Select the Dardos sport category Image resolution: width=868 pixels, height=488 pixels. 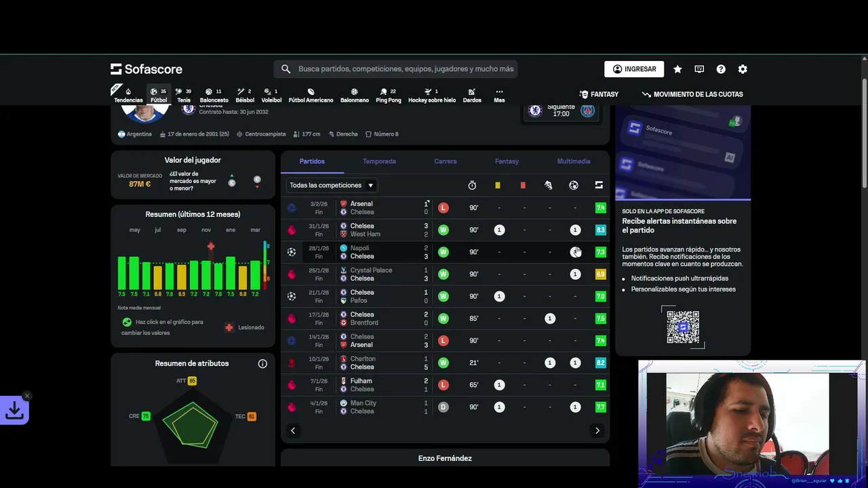pos(472,95)
